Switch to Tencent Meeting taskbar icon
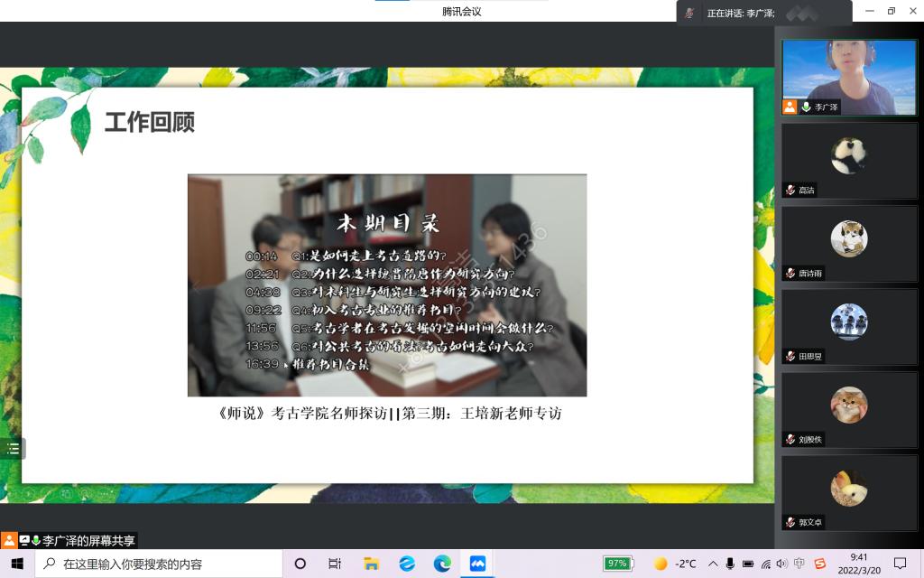The width and height of the screenshot is (924, 578). click(x=477, y=564)
